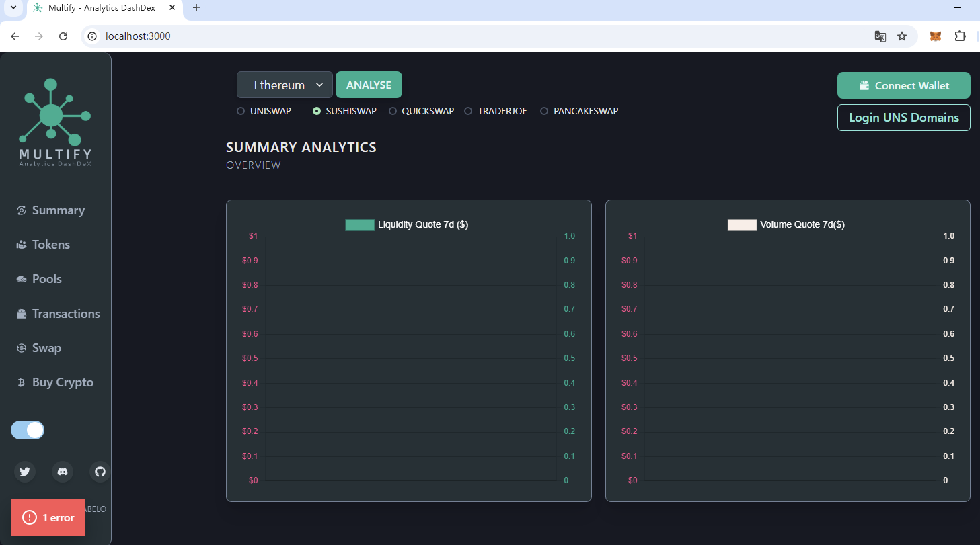Viewport: 980px width, 545px height.
Task: Click the Pools coins icon
Action: pyautogui.click(x=21, y=279)
